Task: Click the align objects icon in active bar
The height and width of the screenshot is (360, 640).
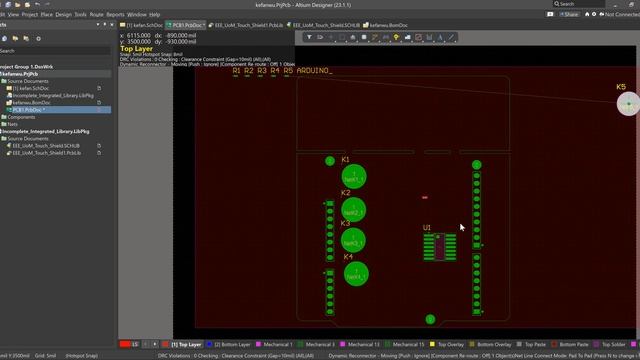Action: 353,37
